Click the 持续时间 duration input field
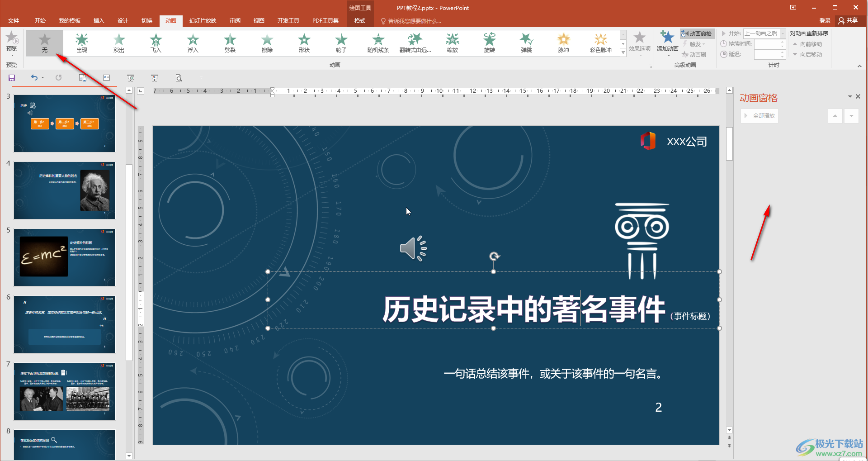Screen dimensions: 868x461 click(767, 44)
